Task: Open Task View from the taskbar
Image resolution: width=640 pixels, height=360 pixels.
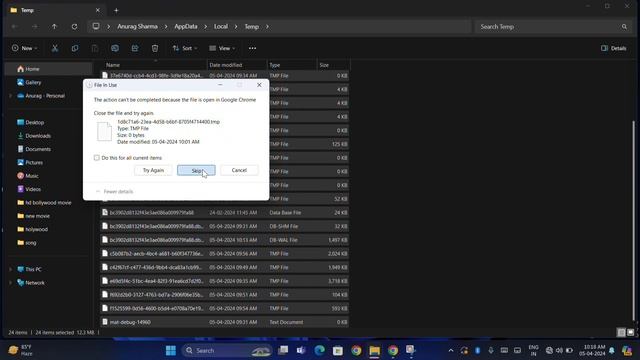Action: [x=283, y=350]
